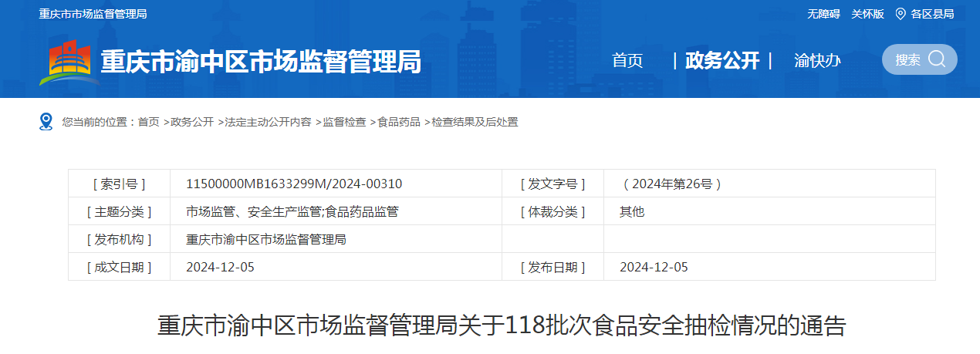Screen dimensions: 980x354
Task: Click breadcrumb 政务公开
Action: point(192,122)
